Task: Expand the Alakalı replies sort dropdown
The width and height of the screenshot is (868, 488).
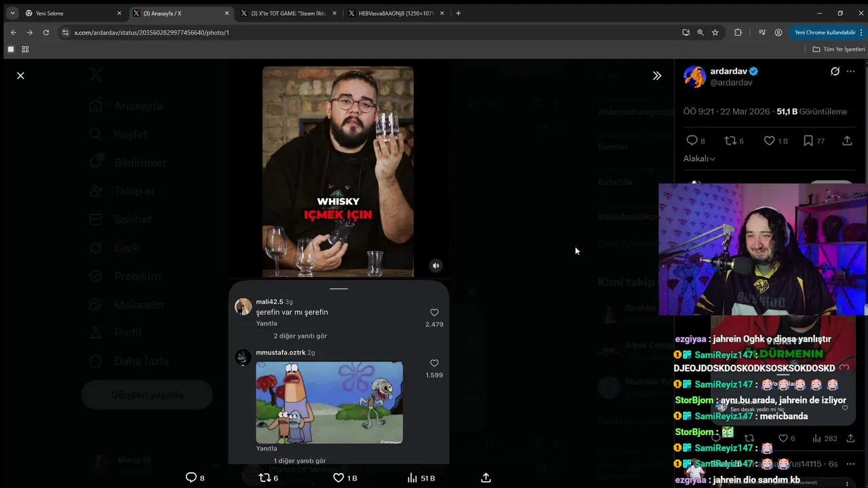Action: pyautogui.click(x=699, y=159)
